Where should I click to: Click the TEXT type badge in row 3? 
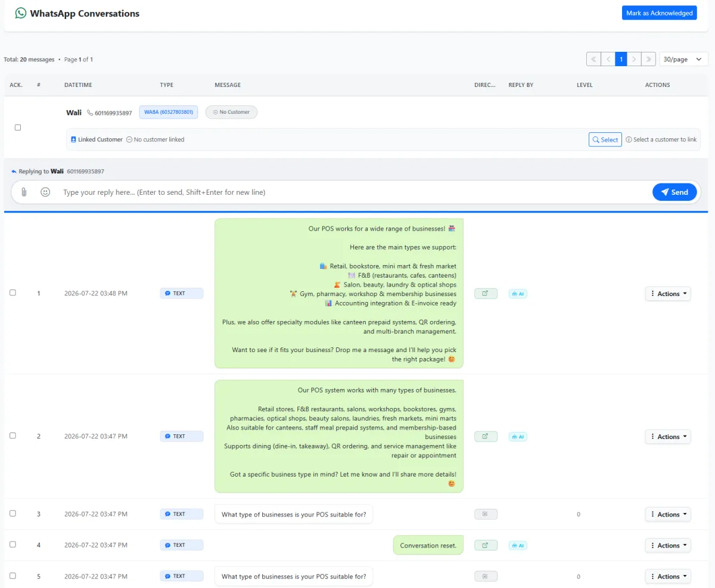tap(181, 514)
